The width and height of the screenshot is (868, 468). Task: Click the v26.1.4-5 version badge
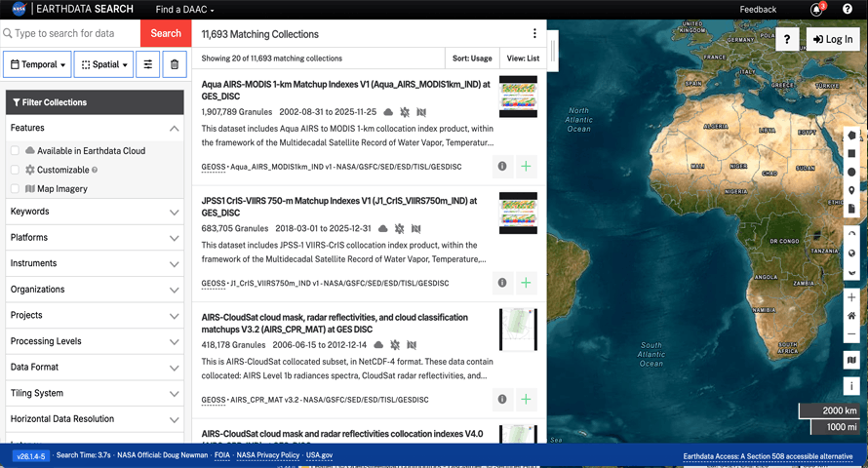click(30, 456)
